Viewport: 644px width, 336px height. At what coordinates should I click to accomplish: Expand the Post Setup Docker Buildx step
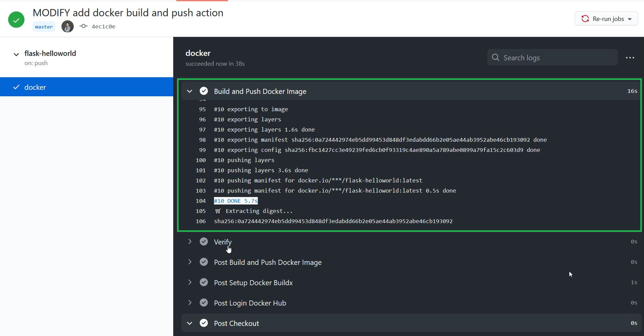pos(190,282)
